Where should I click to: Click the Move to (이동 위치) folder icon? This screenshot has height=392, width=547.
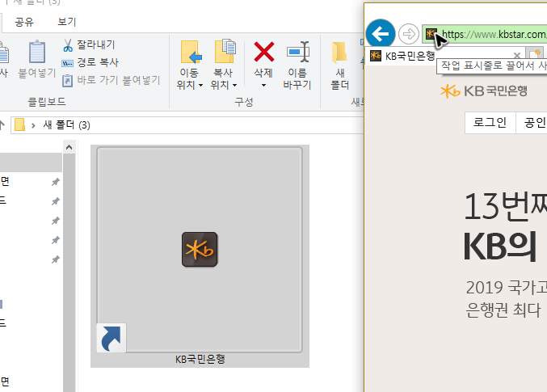pos(191,52)
